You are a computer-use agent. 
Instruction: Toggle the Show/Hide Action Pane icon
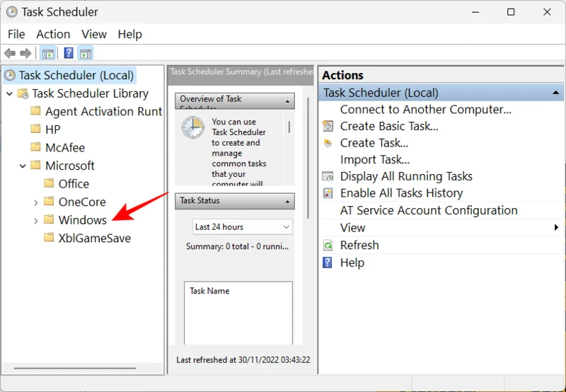pos(86,53)
